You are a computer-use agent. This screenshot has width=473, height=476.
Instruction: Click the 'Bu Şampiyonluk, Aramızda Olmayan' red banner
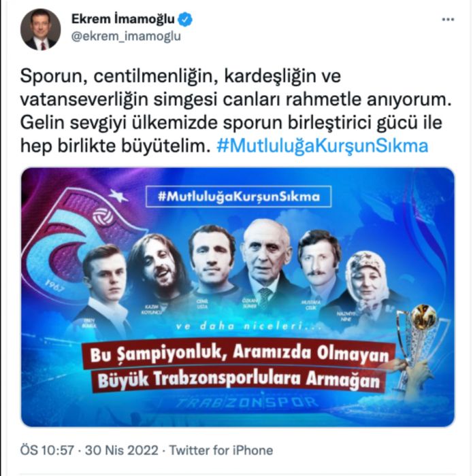[239, 353]
